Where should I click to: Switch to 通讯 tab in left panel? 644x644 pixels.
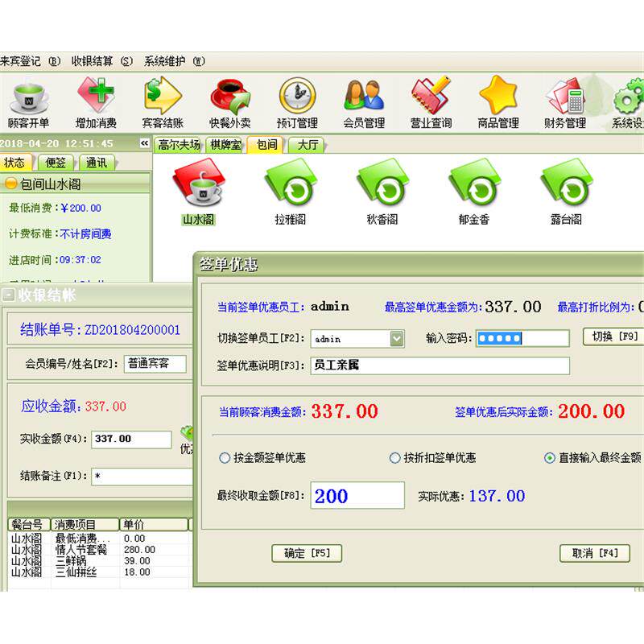point(97,163)
